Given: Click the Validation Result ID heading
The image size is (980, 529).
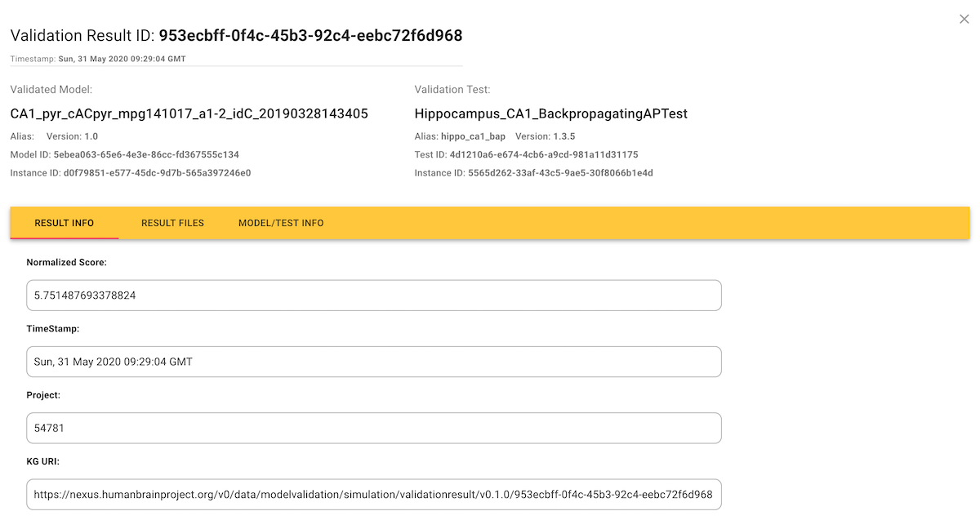Looking at the screenshot, I should pos(236,36).
